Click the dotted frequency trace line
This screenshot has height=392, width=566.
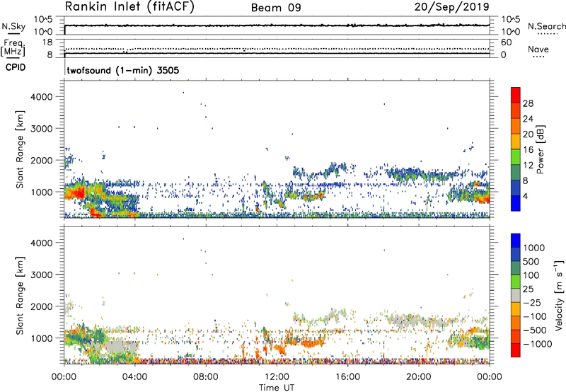(277, 49)
